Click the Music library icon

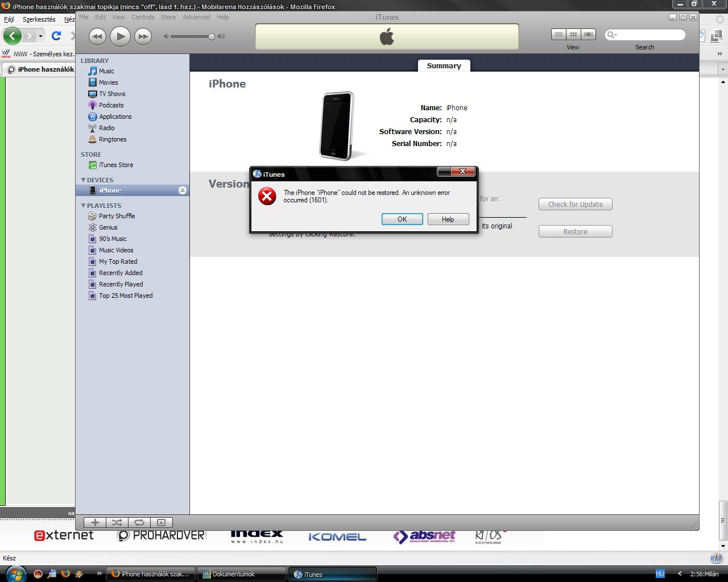coord(93,71)
